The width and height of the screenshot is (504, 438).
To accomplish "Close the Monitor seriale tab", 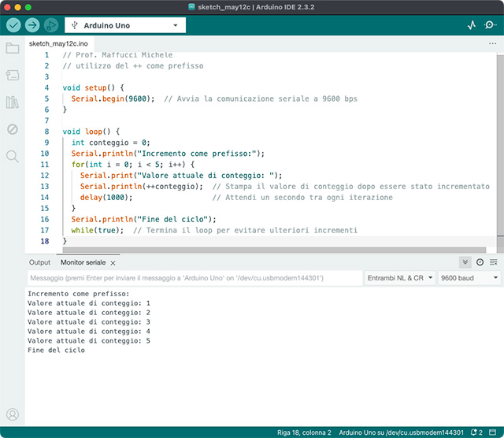I will 113,263.
